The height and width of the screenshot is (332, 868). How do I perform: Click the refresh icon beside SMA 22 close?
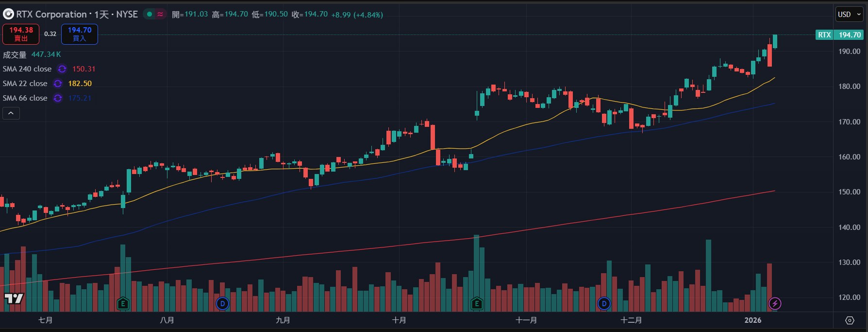tap(58, 84)
